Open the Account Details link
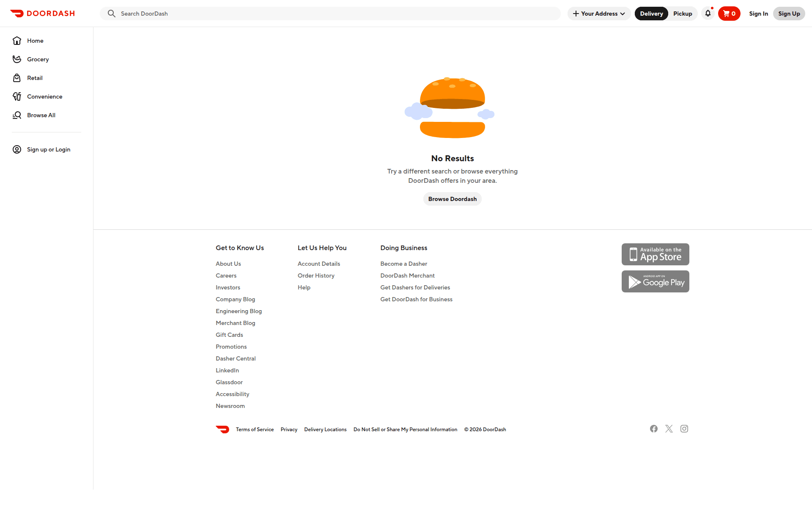Viewport: 812px width, 515px height. coord(319,264)
